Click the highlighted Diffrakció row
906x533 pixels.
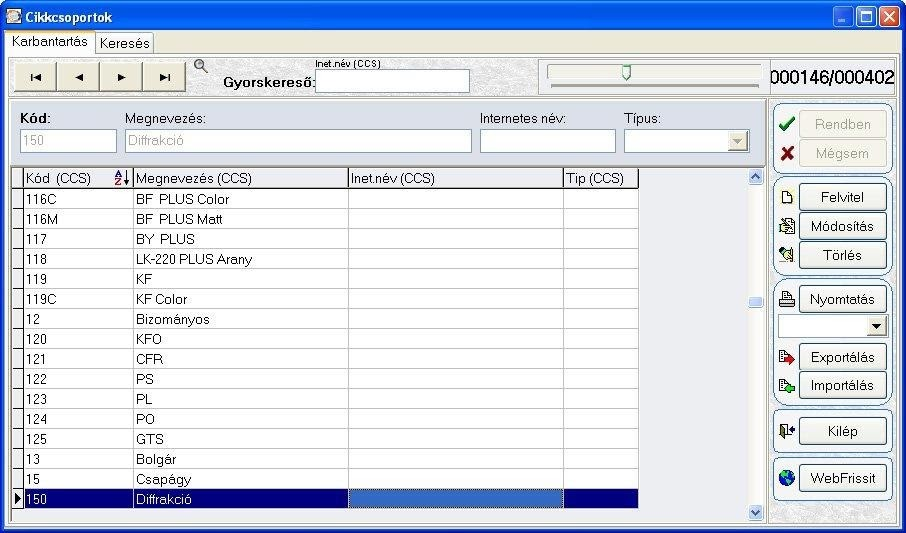pos(331,499)
